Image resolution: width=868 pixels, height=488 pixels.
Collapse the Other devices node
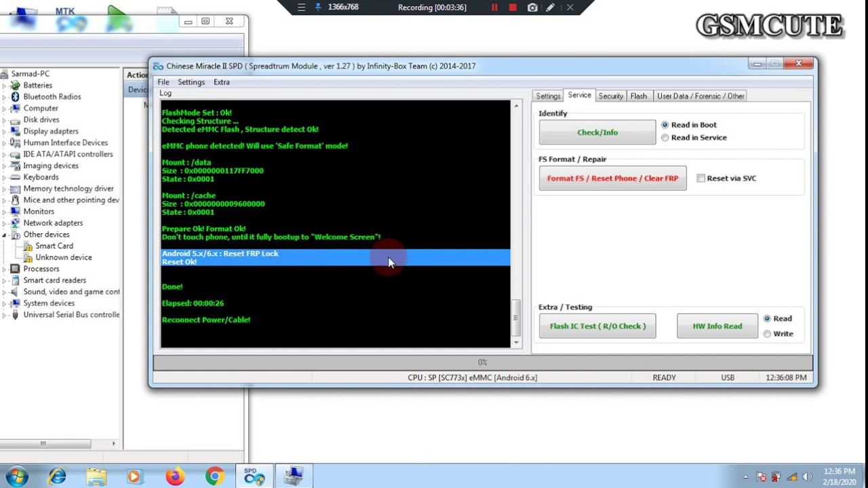click(4, 235)
